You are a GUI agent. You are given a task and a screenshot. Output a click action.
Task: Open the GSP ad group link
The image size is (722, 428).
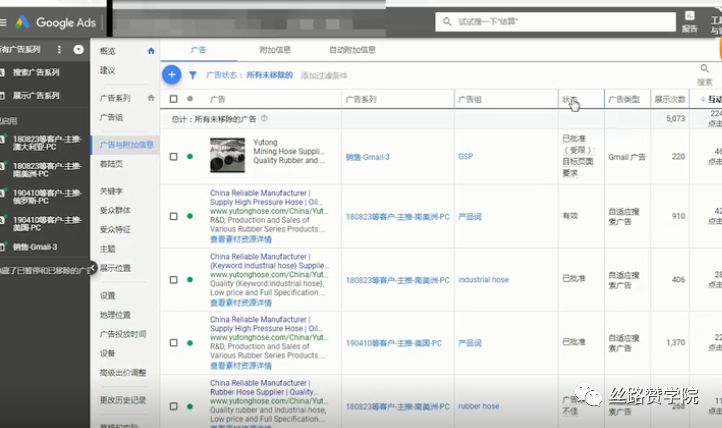coord(465,156)
